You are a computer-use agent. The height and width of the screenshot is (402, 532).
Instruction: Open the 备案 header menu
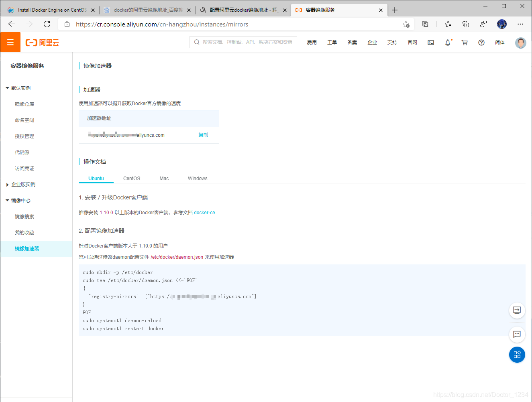352,43
